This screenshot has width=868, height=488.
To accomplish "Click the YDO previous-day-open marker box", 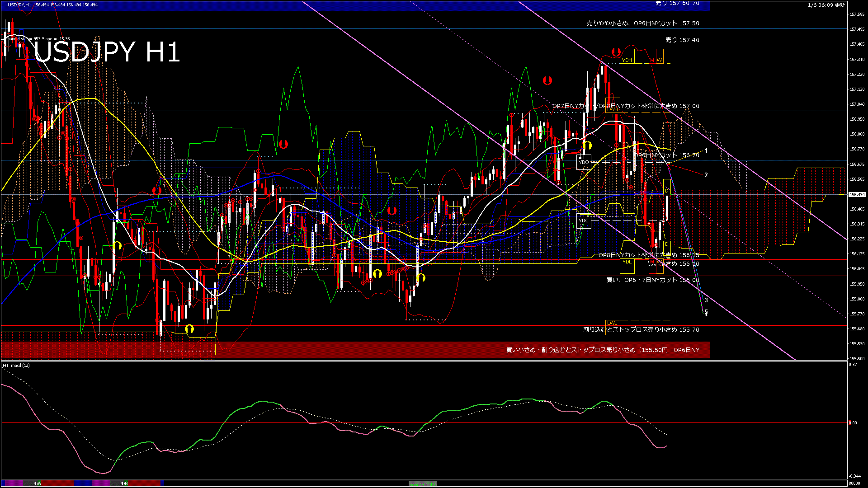I will point(583,162).
